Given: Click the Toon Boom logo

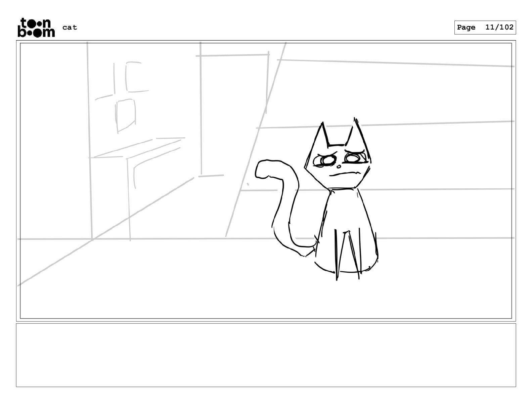Looking at the screenshot, I should [x=36, y=28].
